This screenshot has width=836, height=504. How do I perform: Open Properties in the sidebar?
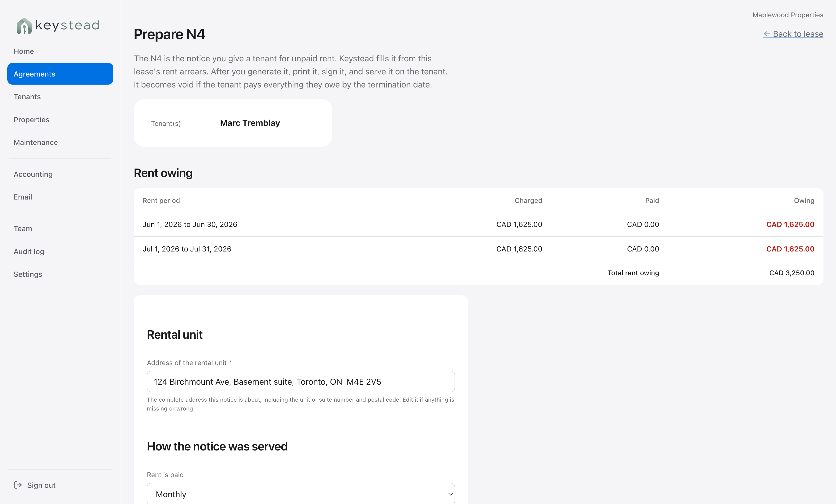coord(60,119)
